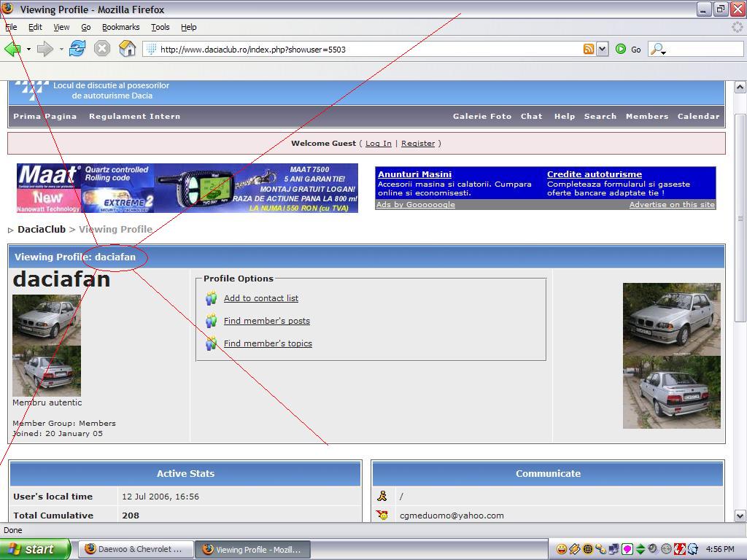Click the grey Forward arrow button
Screen dimensions: 747x560
[44, 49]
